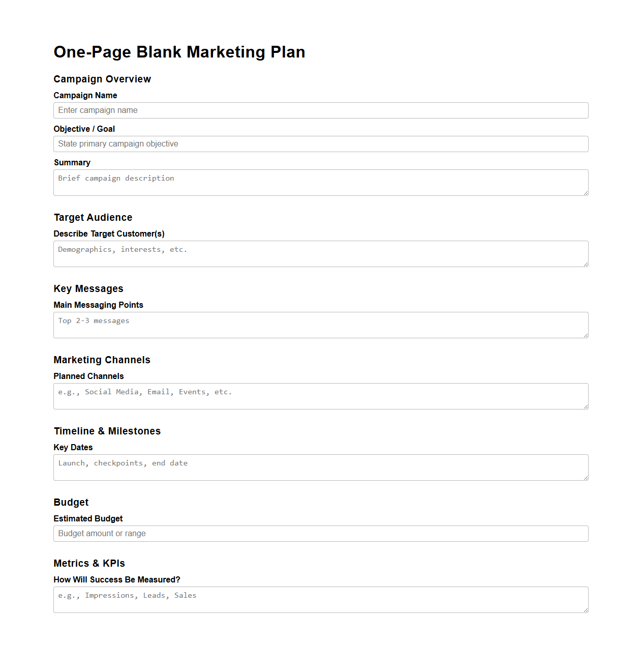
Task: Click the Target Audience section heading
Action: coord(93,217)
